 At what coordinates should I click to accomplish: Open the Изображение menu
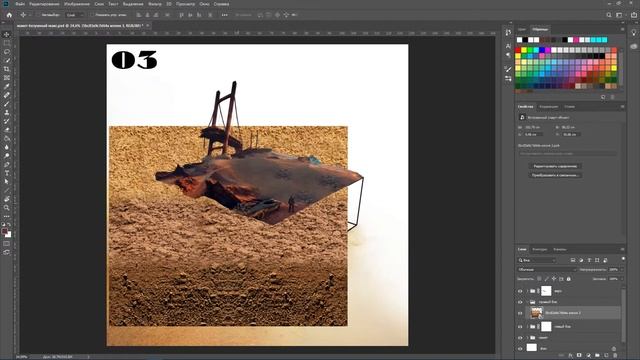pos(77,4)
